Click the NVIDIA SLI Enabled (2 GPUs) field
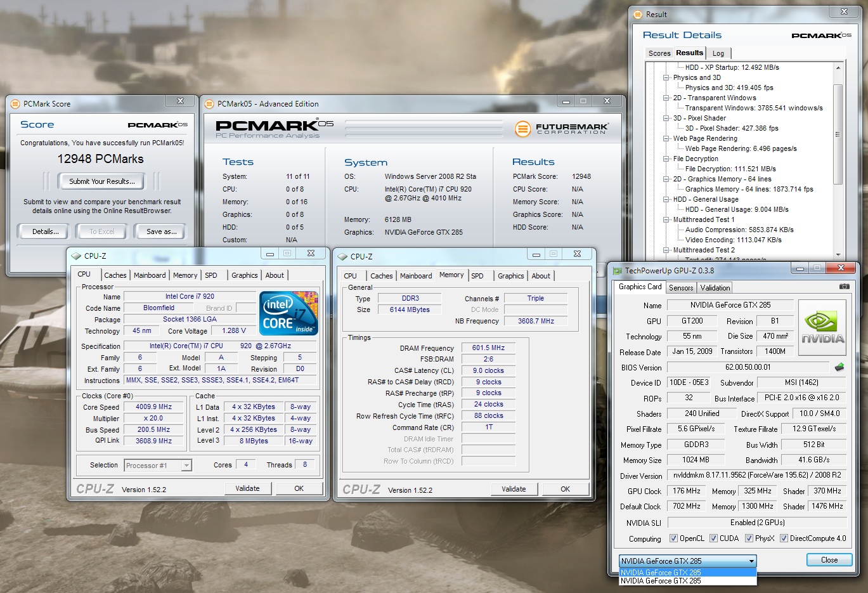Image resolution: width=868 pixels, height=593 pixels. [757, 523]
